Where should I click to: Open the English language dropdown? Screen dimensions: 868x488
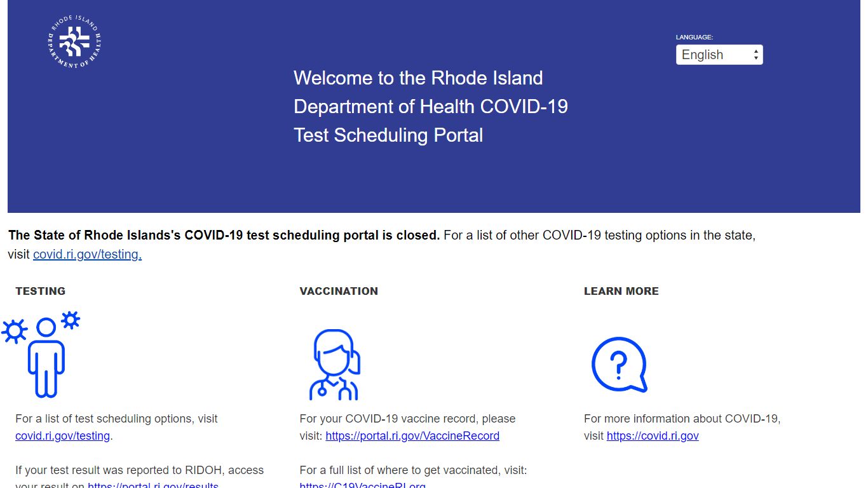(x=718, y=55)
